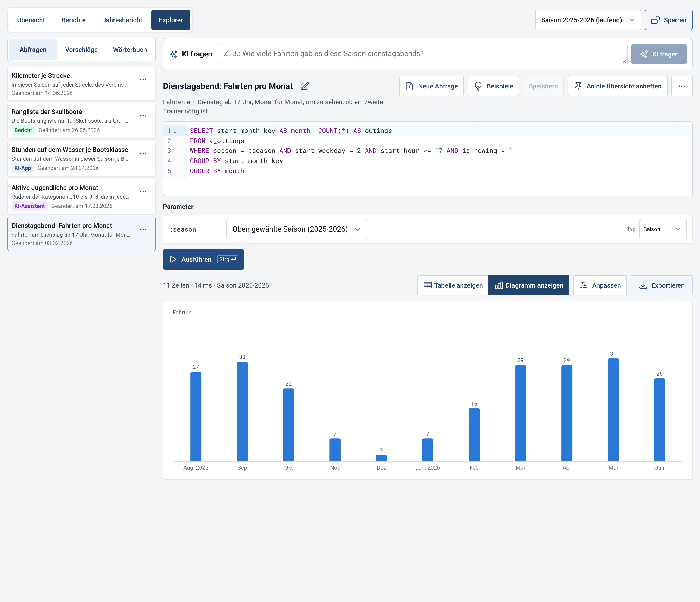Open the more options menu beside pin button
This screenshot has height=602, width=700.
coord(682,86)
